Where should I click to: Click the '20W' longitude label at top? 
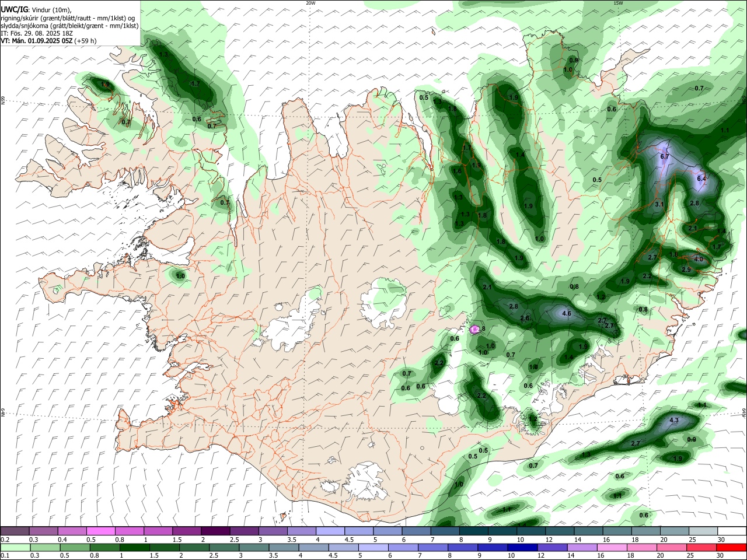310,3
